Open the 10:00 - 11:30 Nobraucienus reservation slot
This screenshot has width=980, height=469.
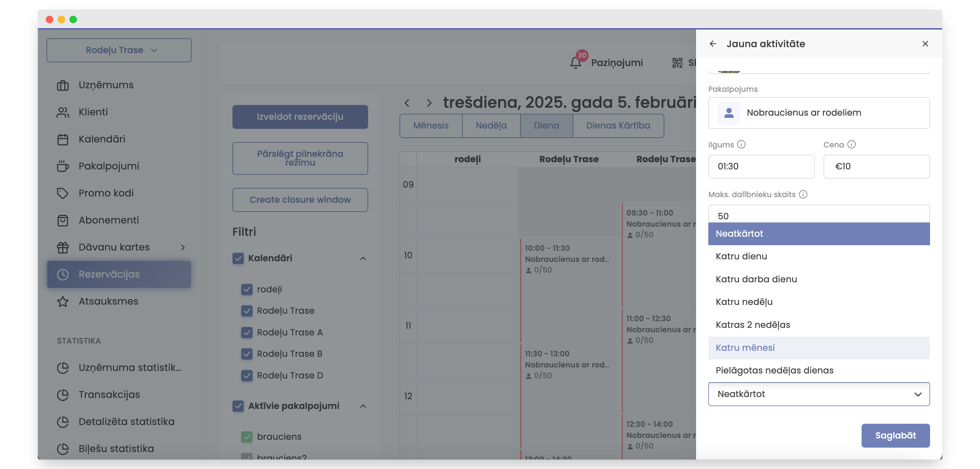569,259
